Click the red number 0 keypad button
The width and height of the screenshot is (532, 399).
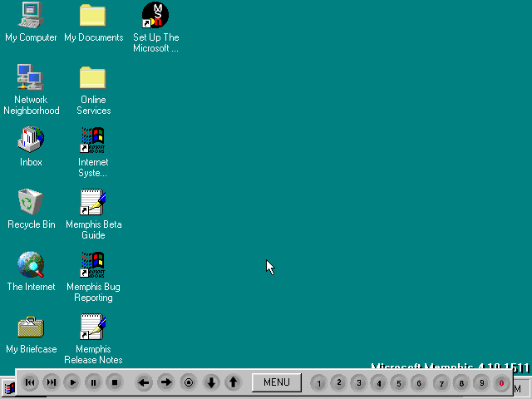pyautogui.click(x=501, y=383)
